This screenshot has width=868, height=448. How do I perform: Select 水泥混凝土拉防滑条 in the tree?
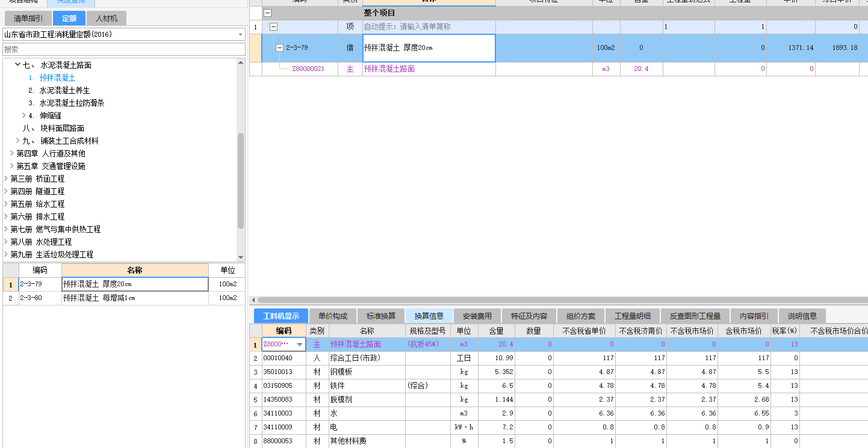pos(72,103)
